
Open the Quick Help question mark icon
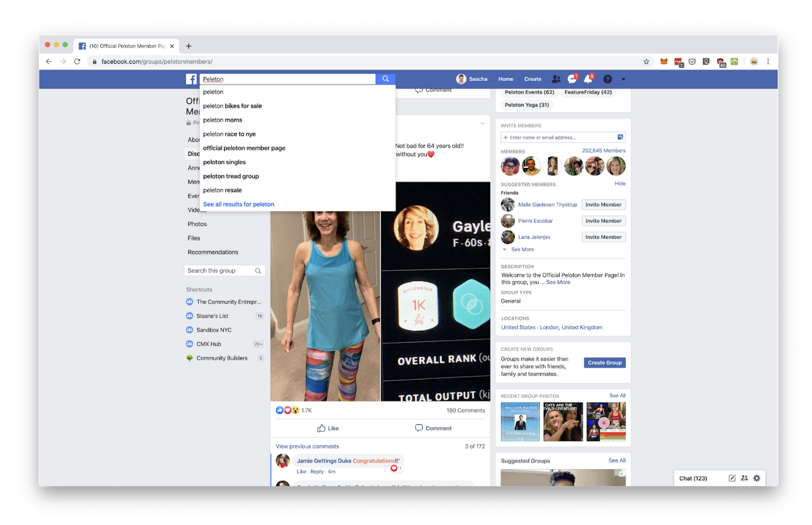[x=607, y=79]
